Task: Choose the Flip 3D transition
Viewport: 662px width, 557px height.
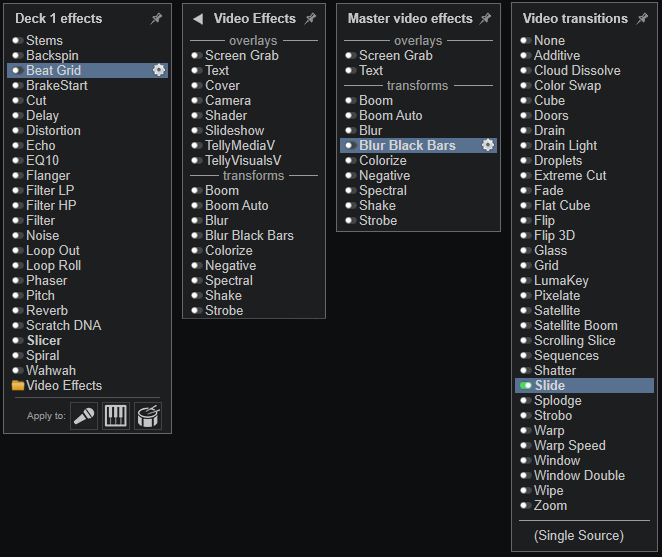Action: coord(554,235)
